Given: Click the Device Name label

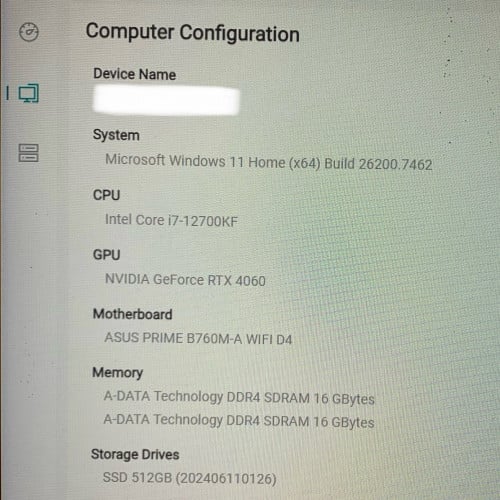Looking at the screenshot, I should point(134,74).
